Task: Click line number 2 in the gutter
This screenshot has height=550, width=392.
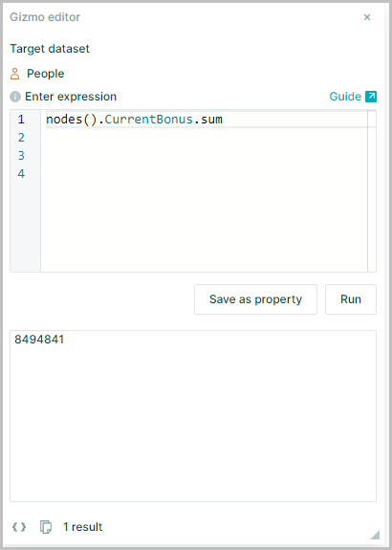Action: tap(21, 138)
